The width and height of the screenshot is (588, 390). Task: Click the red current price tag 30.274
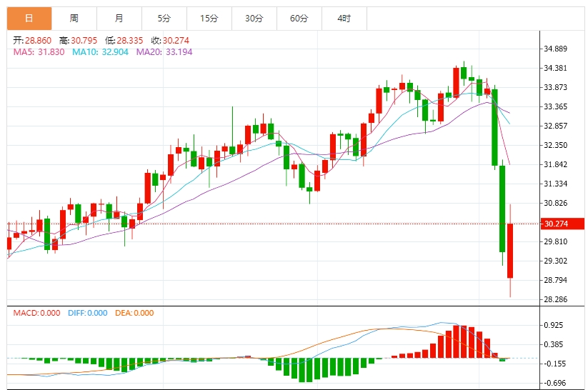tap(562, 224)
